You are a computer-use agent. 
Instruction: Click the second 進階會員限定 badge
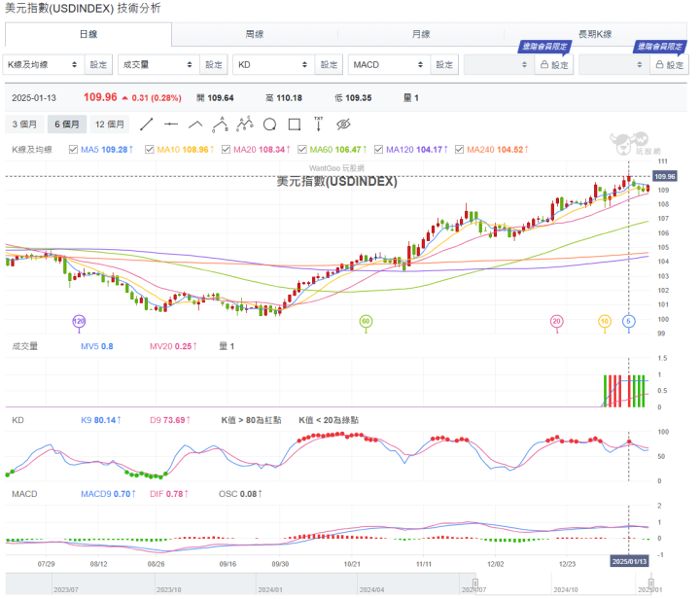point(660,47)
